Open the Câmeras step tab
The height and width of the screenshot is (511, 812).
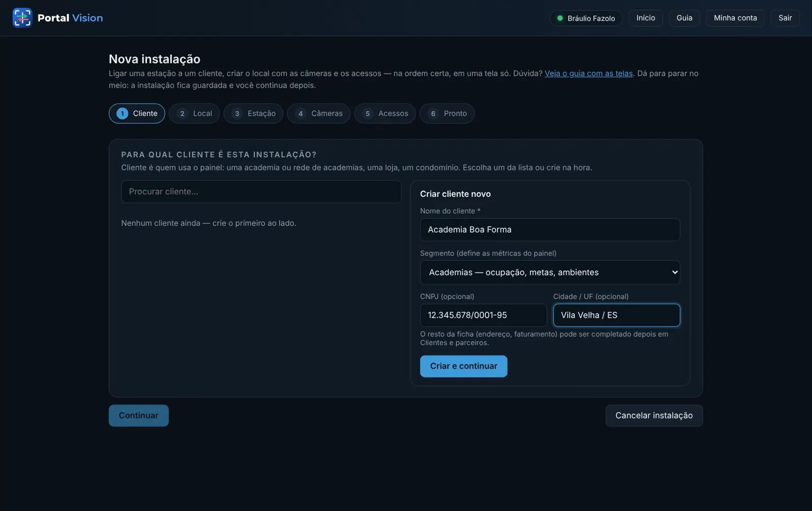pyautogui.click(x=319, y=114)
